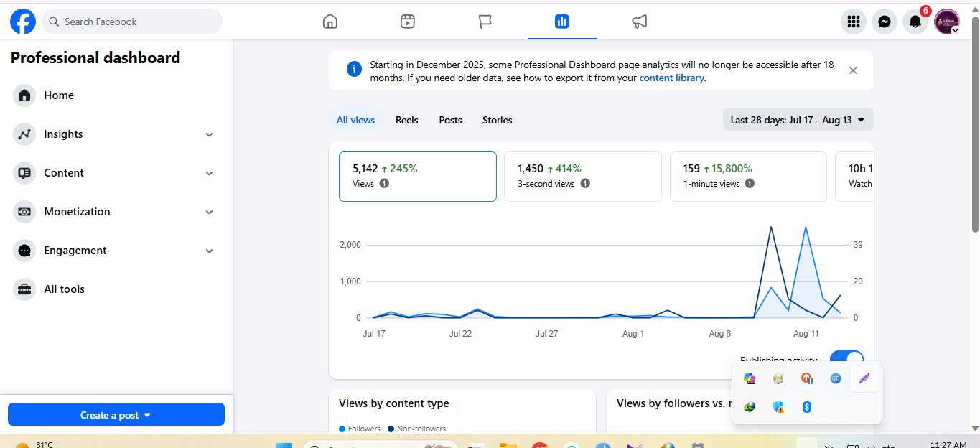This screenshot has width=980, height=448.
Task: Open the notifications bell
Action: [915, 22]
